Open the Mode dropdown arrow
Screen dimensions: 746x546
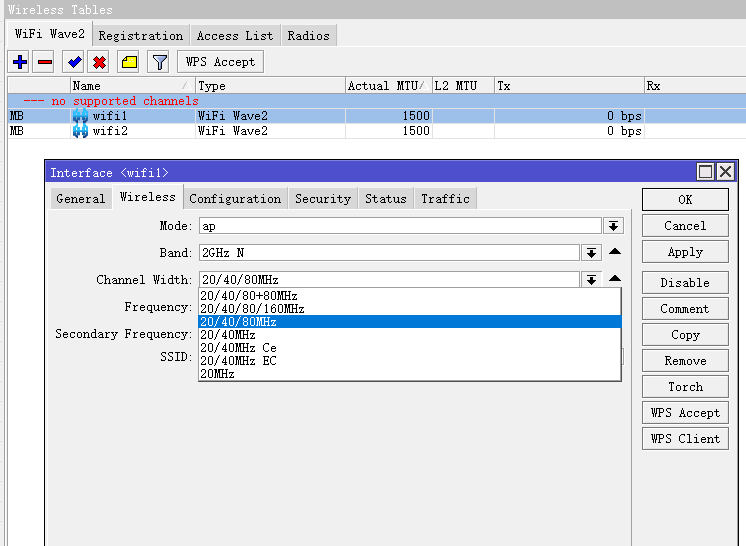click(613, 226)
